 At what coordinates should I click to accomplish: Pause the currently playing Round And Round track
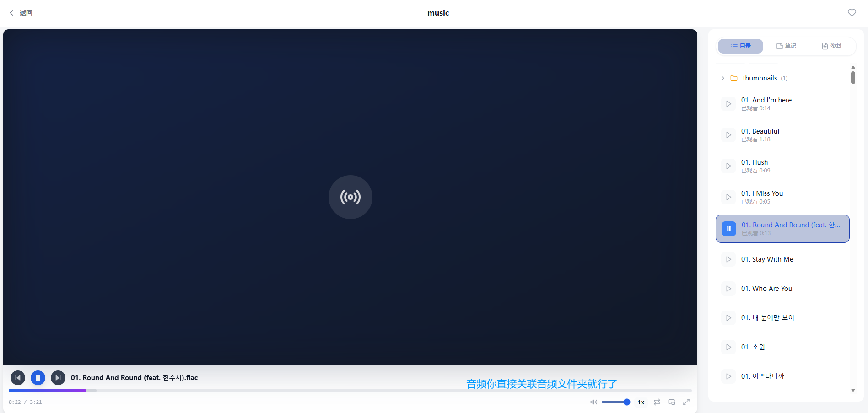[728, 229]
